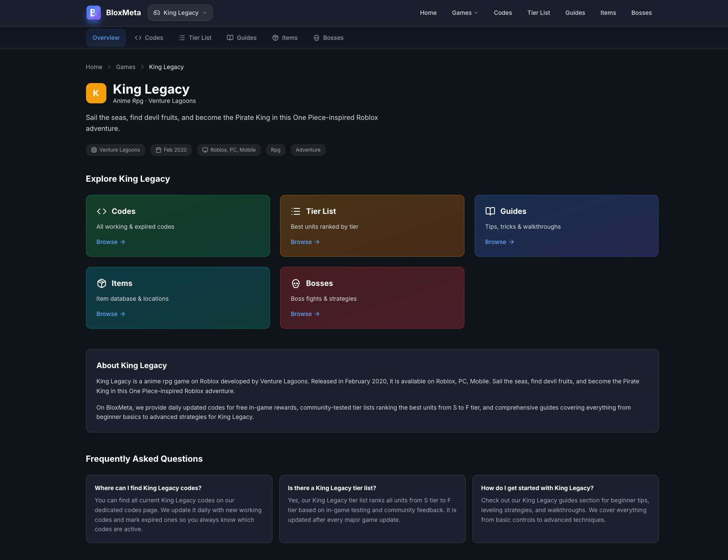Click the orange K game avatar
The image size is (728, 560).
point(96,93)
